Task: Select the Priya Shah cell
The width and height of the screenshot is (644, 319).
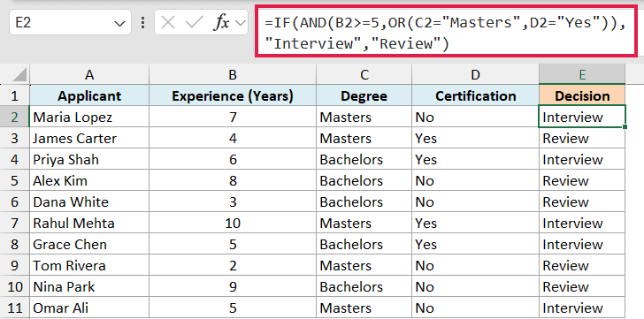Action: (89, 159)
